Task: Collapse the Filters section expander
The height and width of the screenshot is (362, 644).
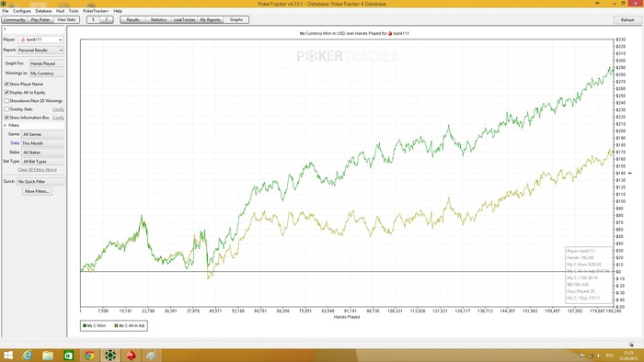Action: (x=5, y=126)
